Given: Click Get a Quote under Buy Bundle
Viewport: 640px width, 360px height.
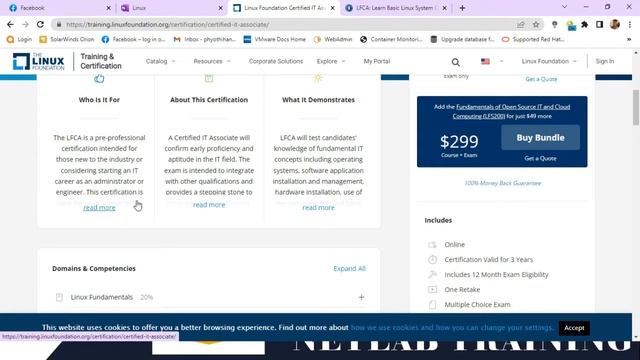Looking at the screenshot, I should point(540,158).
